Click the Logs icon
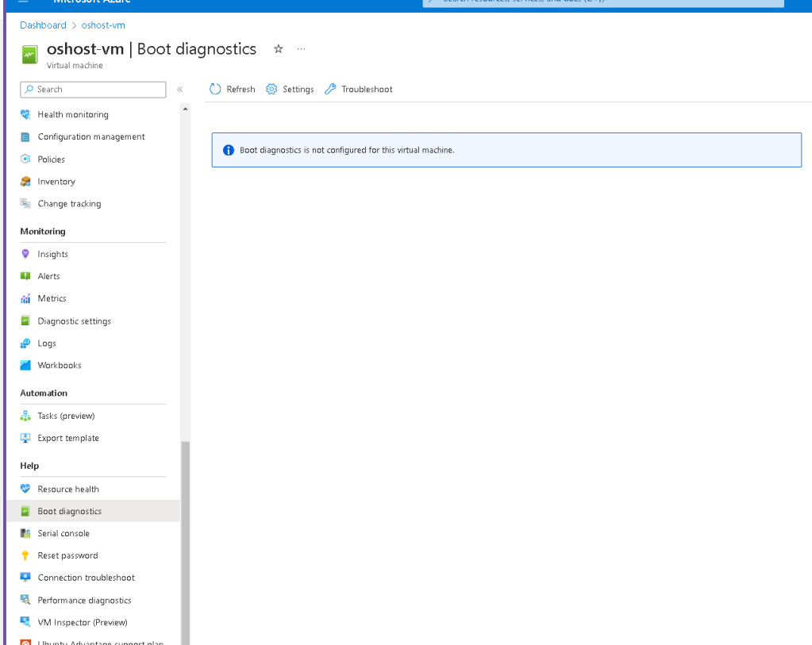Image resolution: width=812 pixels, height=645 pixels. [x=25, y=344]
